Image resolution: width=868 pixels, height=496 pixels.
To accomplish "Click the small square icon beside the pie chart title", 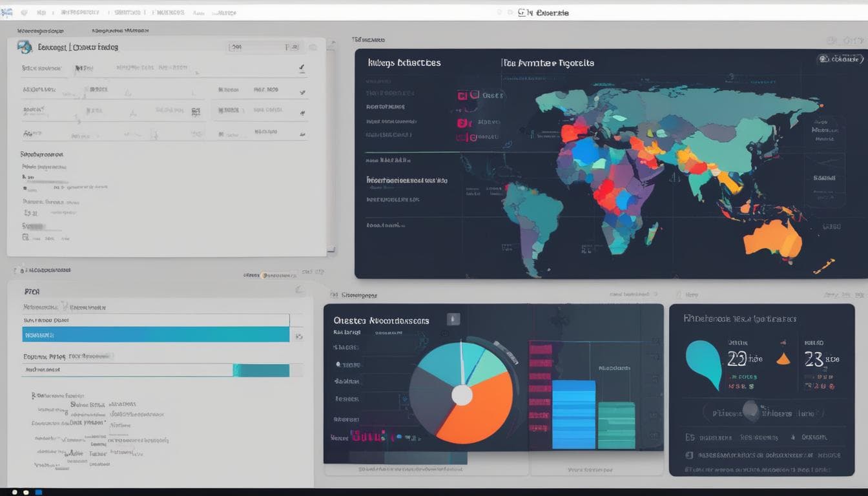I will point(453,319).
